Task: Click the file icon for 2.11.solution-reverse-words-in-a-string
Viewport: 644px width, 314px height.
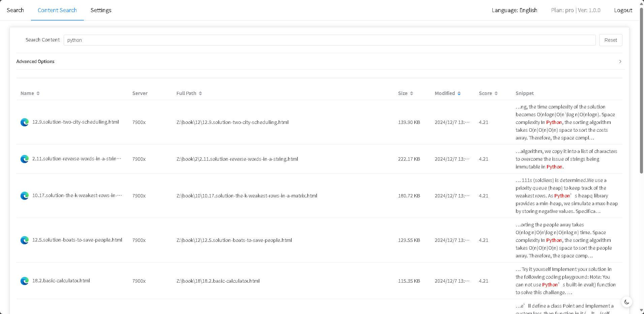Action: 25,159
